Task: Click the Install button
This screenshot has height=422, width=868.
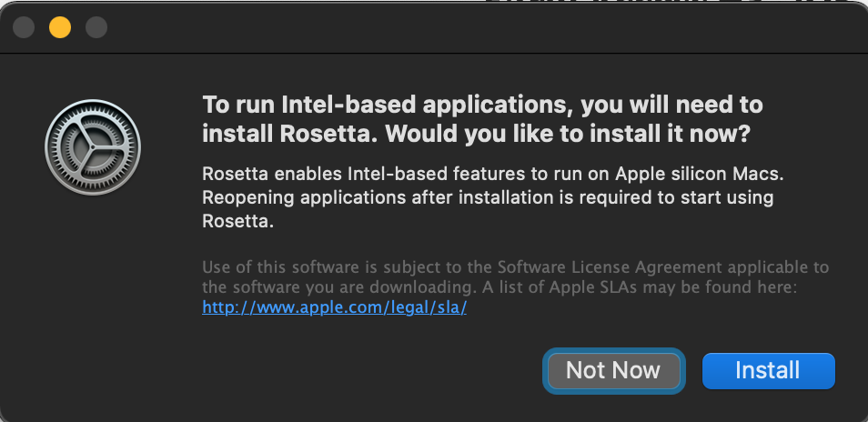Action: [x=768, y=370]
